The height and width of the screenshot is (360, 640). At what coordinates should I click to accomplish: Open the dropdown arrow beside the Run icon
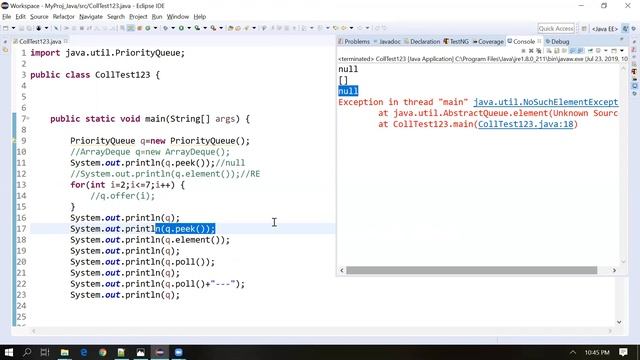189,28
